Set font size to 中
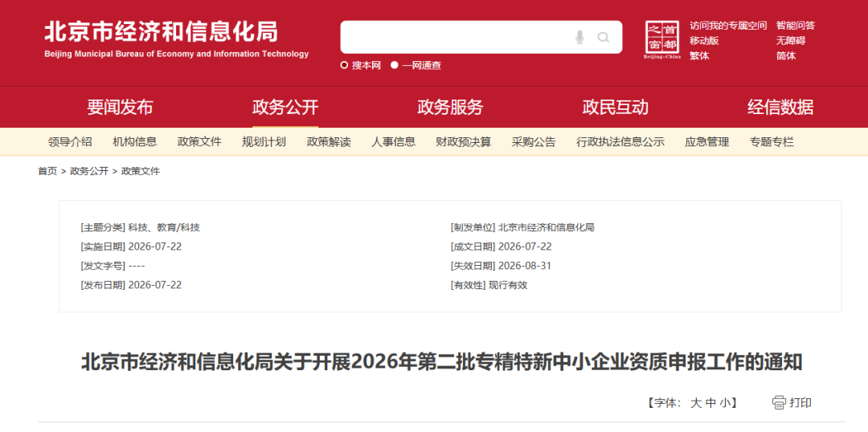The height and width of the screenshot is (432, 868). pos(710,403)
